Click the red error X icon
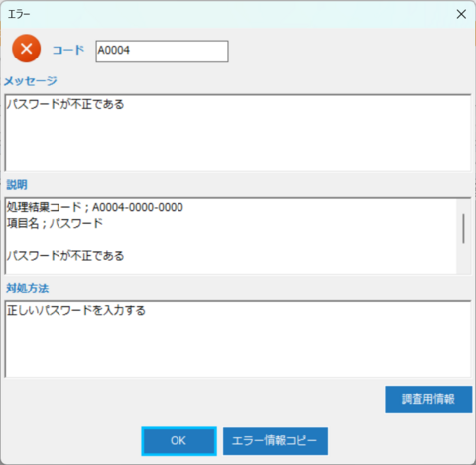This screenshot has height=465, width=476. point(27,49)
